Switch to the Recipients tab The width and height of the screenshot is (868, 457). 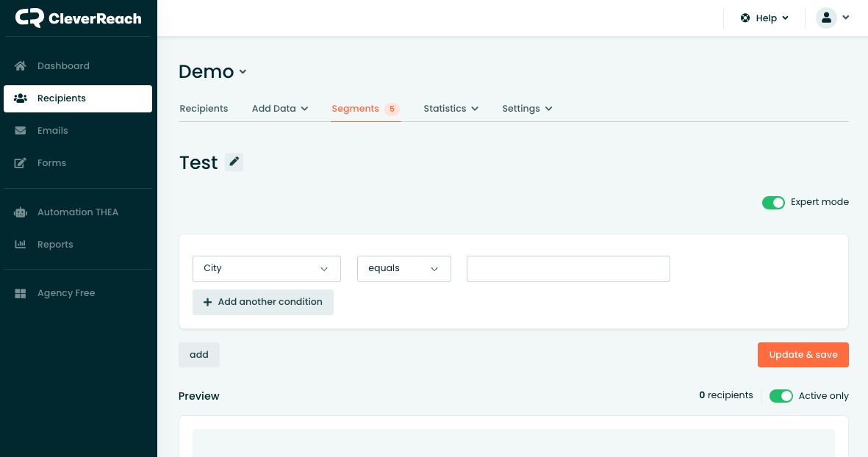tap(204, 109)
